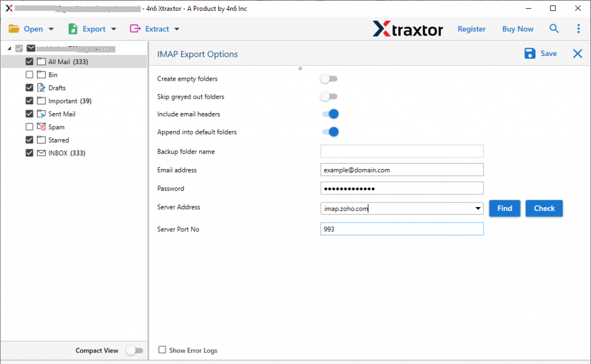This screenshot has height=364, width=591.
Task: Uncheck the Starred folder checkbox
Action: pyautogui.click(x=29, y=140)
